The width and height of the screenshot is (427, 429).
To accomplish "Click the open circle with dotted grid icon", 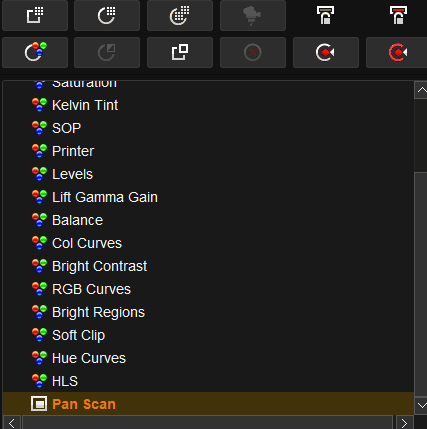I will 107,15.
